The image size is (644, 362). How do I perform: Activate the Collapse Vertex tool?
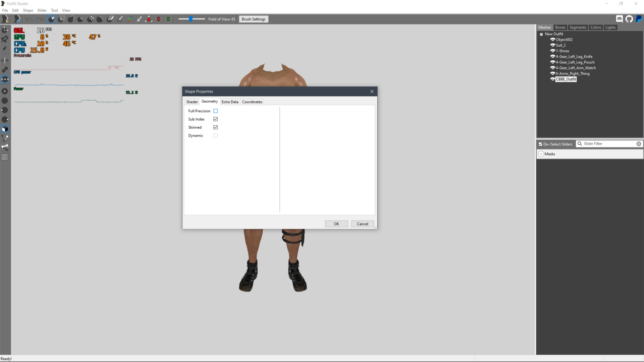click(x=149, y=19)
